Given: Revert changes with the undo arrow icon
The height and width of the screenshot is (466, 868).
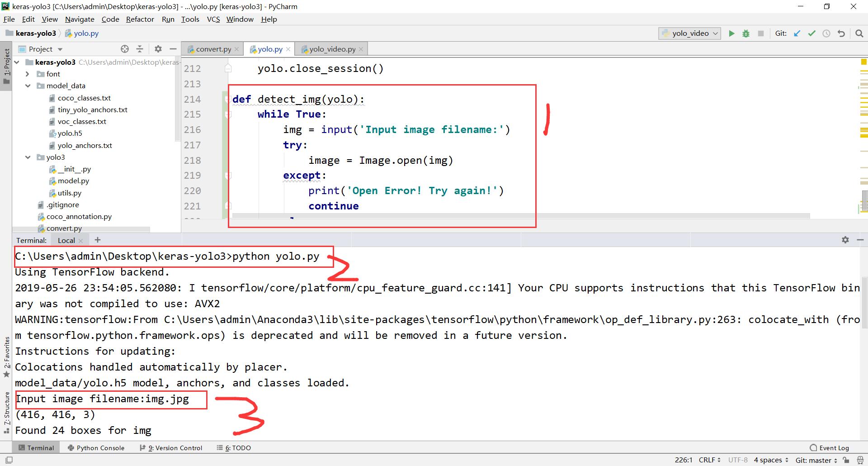Looking at the screenshot, I should coord(841,33).
